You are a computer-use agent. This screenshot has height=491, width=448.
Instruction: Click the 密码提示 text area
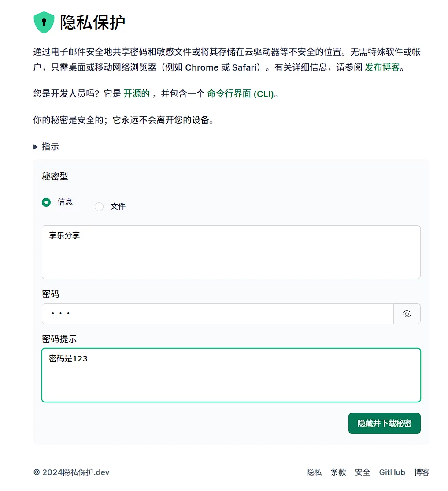[x=231, y=375]
